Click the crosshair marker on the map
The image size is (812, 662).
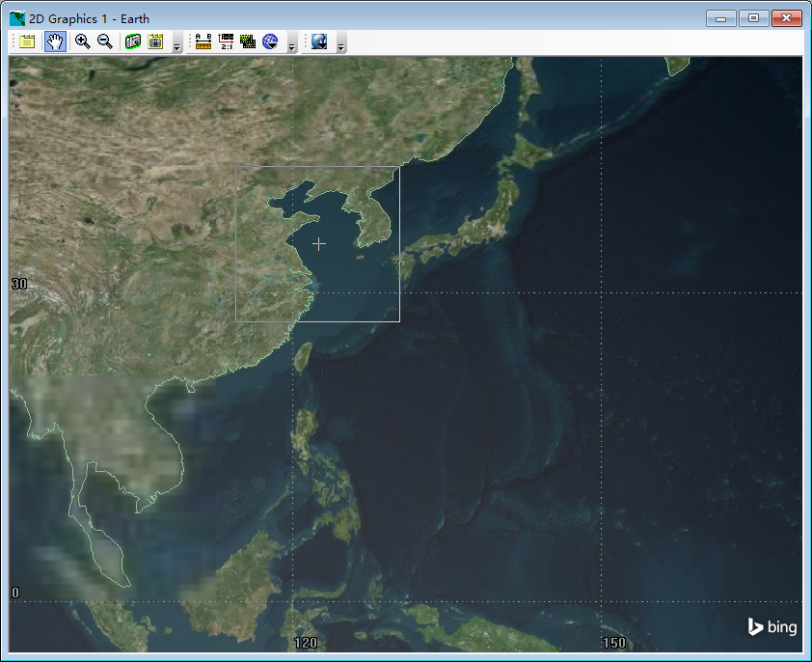[318, 244]
